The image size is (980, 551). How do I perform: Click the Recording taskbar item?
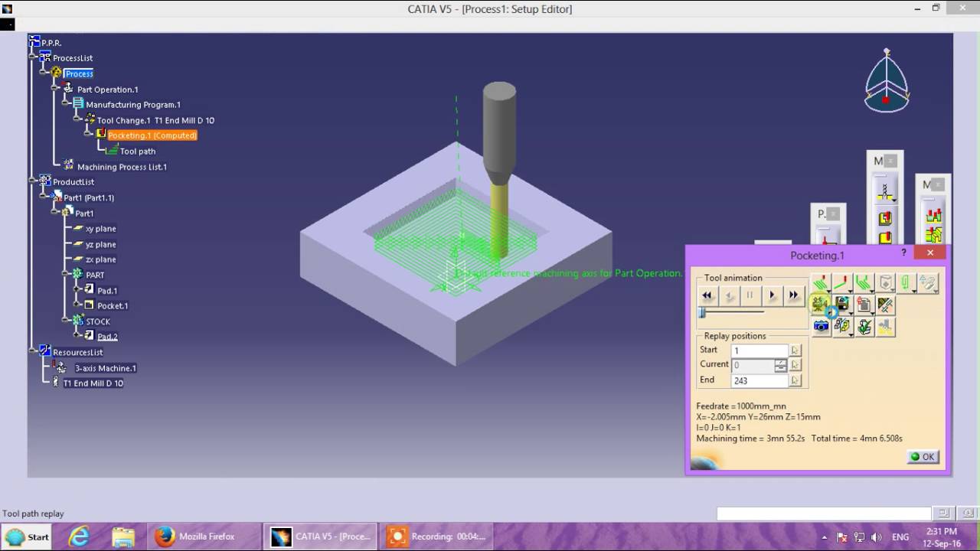pyautogui.click(x=436, y=536)
